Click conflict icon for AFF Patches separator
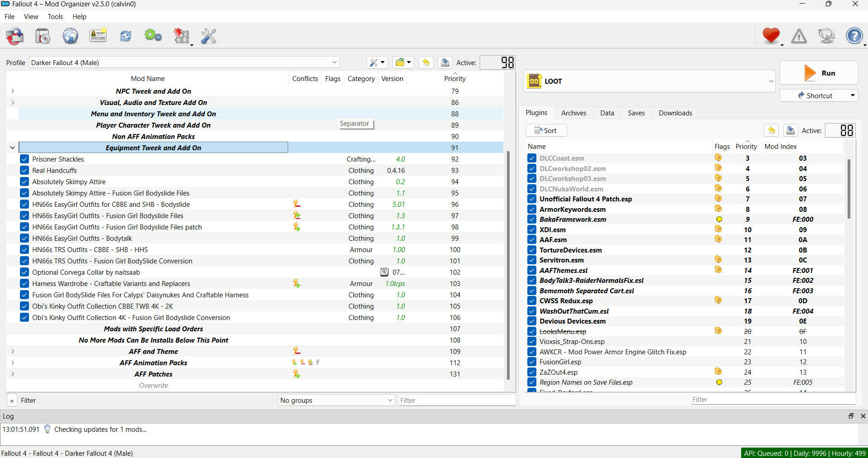Screen dimensions: 868x458 [296, 374]
